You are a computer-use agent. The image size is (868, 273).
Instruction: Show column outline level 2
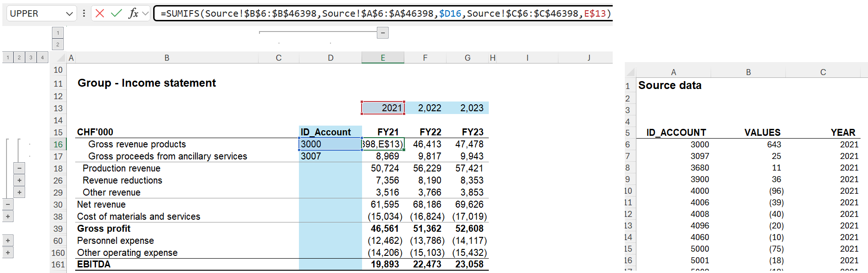pyautogui.click(x=58, y=44)
